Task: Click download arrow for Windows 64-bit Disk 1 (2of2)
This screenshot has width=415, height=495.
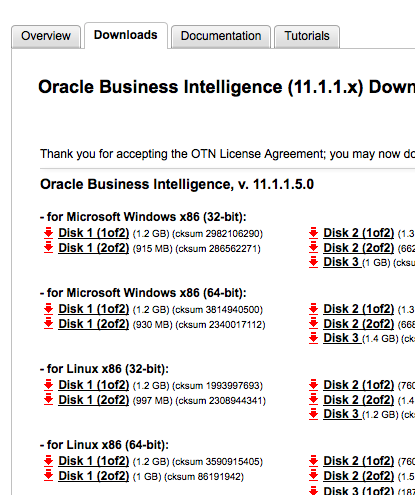Action: click(49, 324)
